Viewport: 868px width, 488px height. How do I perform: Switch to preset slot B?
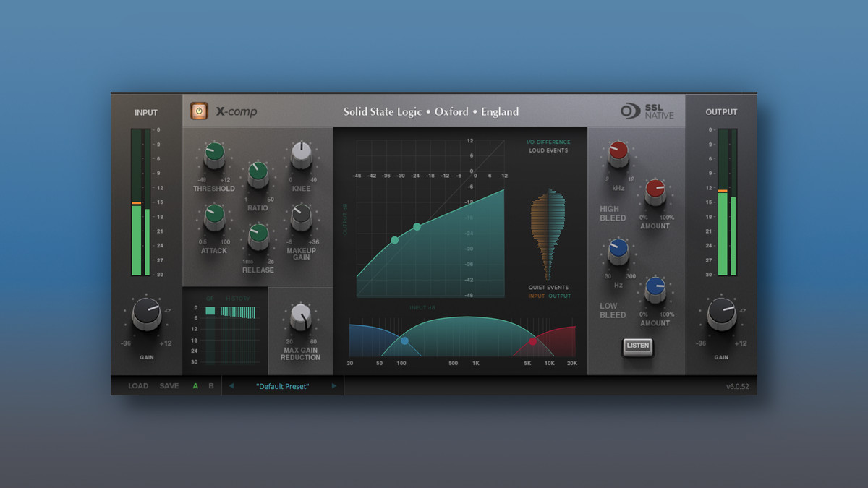(211, 386)
